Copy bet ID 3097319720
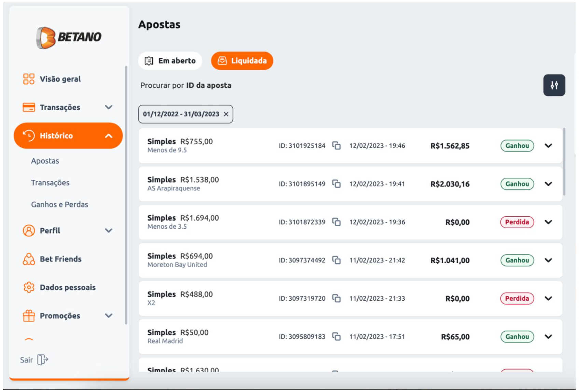The width and height of the screenshot is (579, 392). (x=336, y=299)
